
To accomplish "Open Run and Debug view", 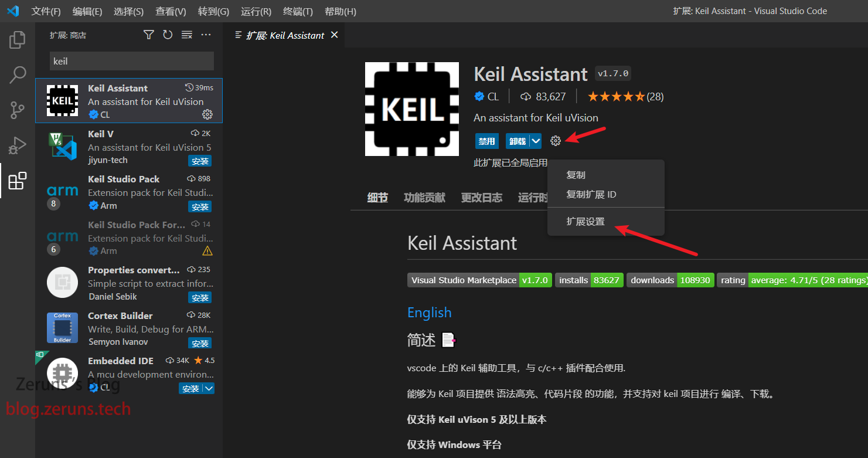I will 18,145.
